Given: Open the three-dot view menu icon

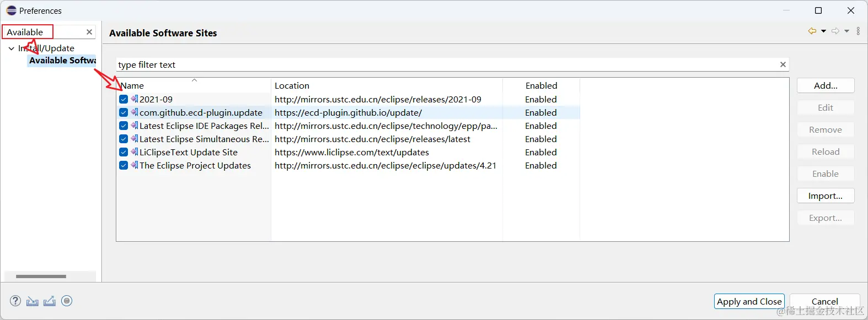Looking at the screenshot, I should click(x=858, y=31).
